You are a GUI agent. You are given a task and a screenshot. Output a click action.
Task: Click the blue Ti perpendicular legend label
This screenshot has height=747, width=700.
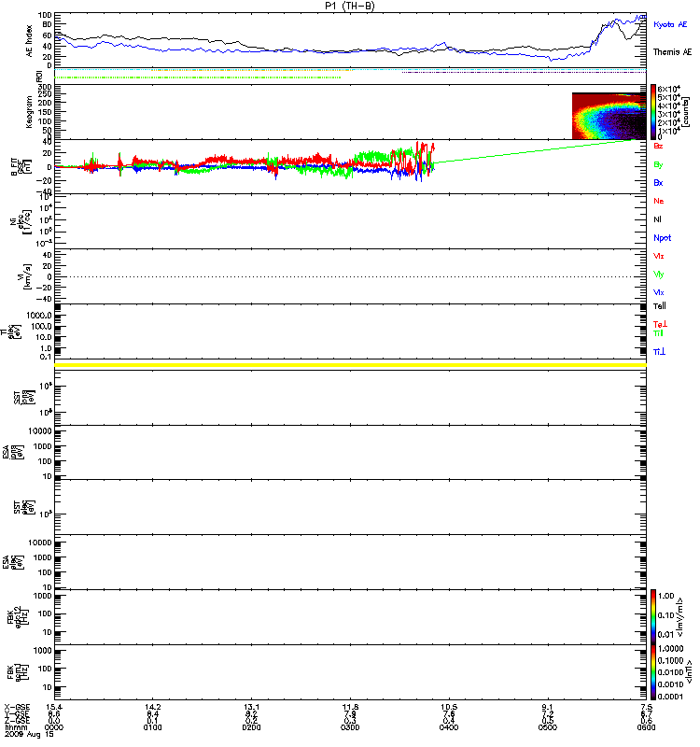[x=660, y=352]
